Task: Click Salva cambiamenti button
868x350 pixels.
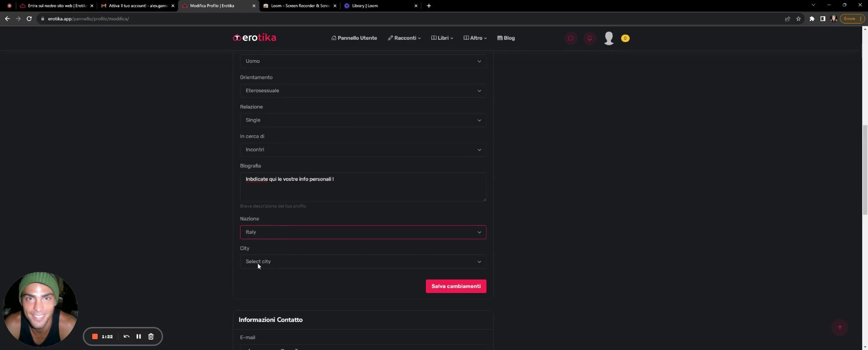Action: (456, 286)
